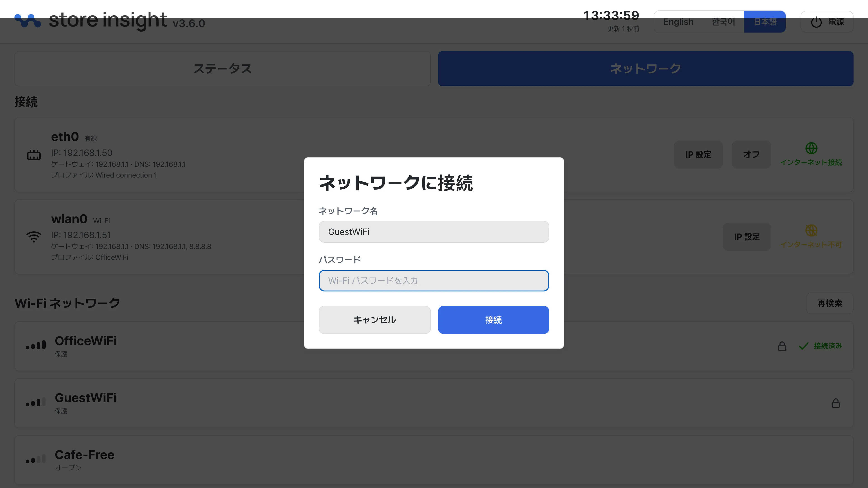Click the wlan0 Wi-Fi signal icon
The height and width of the screenshot is (488, 868).
(x=34, y=237)
